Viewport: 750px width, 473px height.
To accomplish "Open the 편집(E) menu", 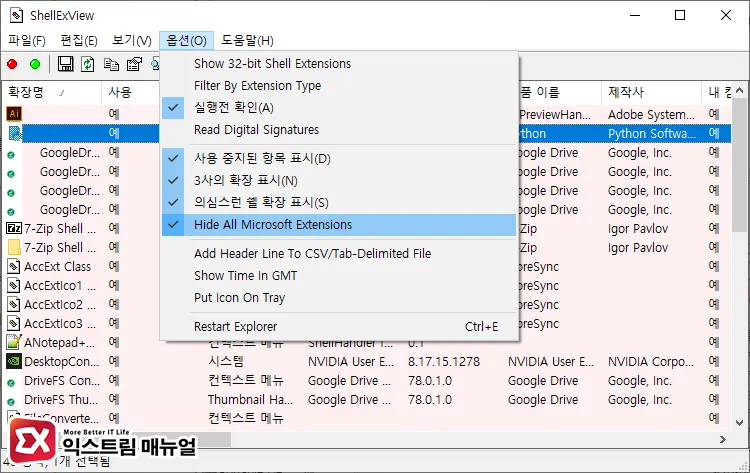I will pos(79,40).
